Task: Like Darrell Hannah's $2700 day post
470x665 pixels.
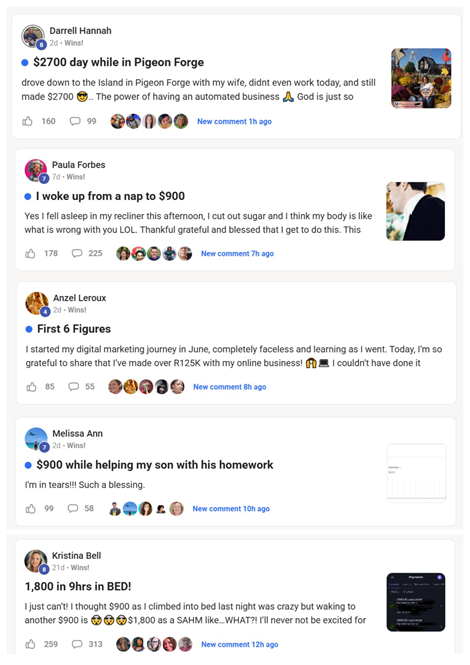Action: pyautogui.click(x=27, y=121)
